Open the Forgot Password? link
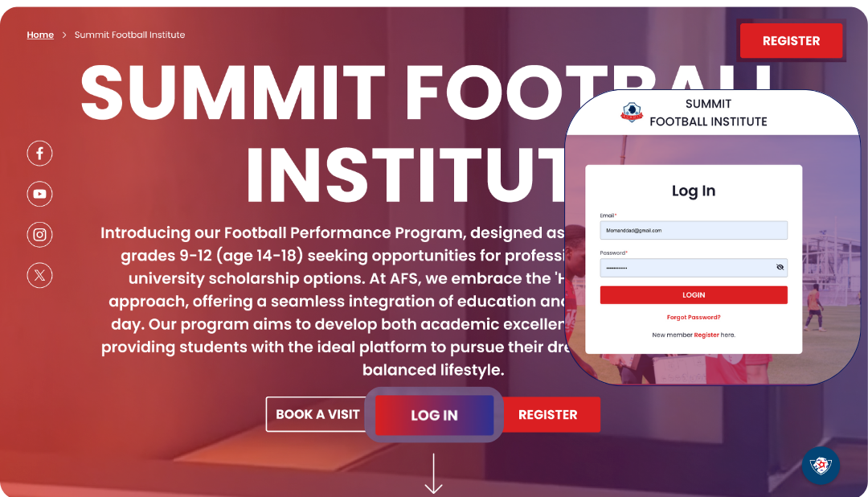This screenshot has width=868, height=497. point(694,317)
